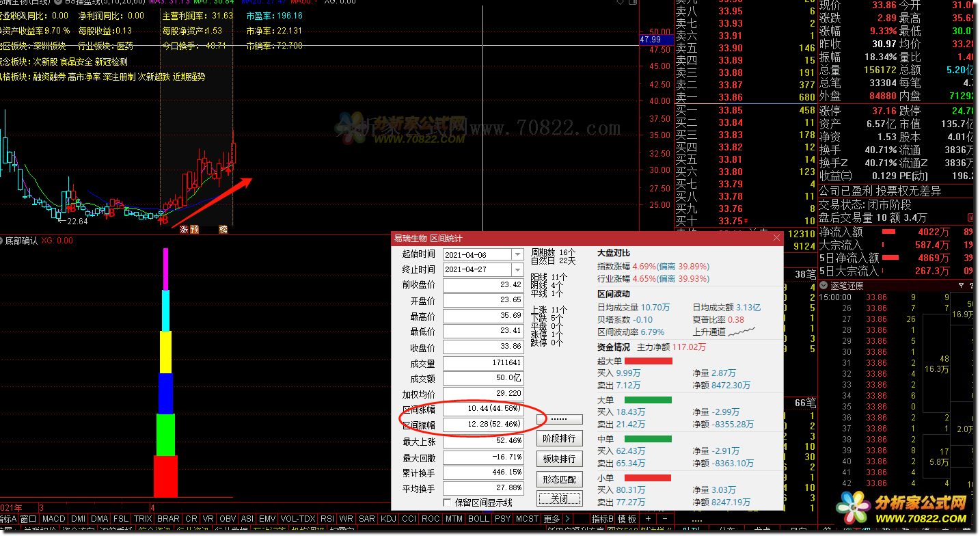Switch to the PSY indicator tab

[502, 519]
